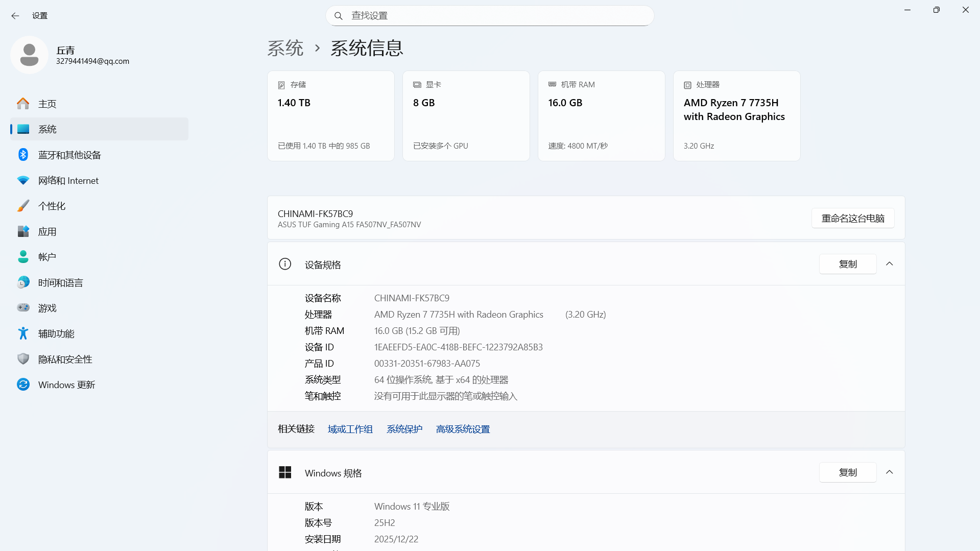Open the 帐户 settings category
This screenshot has height=551, width=980.
point(47,257)
